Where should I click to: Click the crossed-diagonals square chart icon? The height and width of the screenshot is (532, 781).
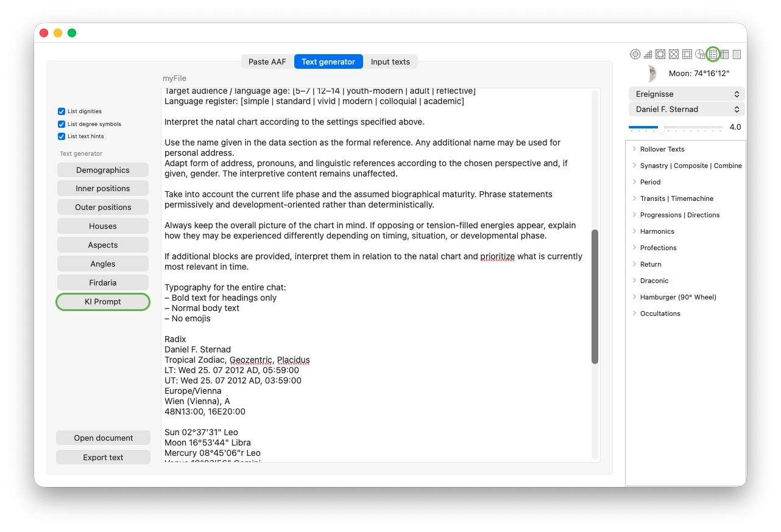pyautogui.click(x=674, y=54)
